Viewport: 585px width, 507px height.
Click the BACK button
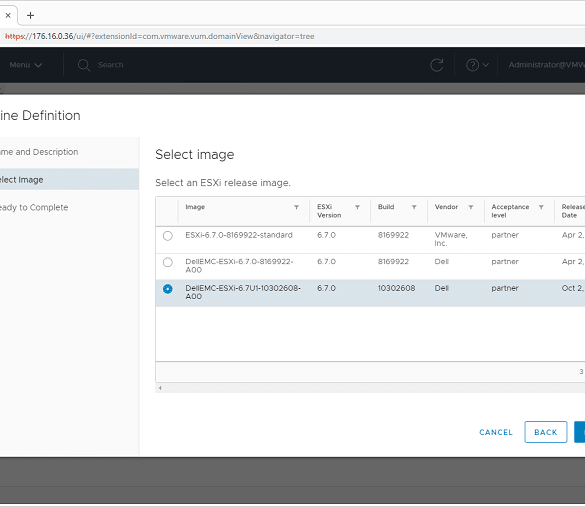click(545, 432)
